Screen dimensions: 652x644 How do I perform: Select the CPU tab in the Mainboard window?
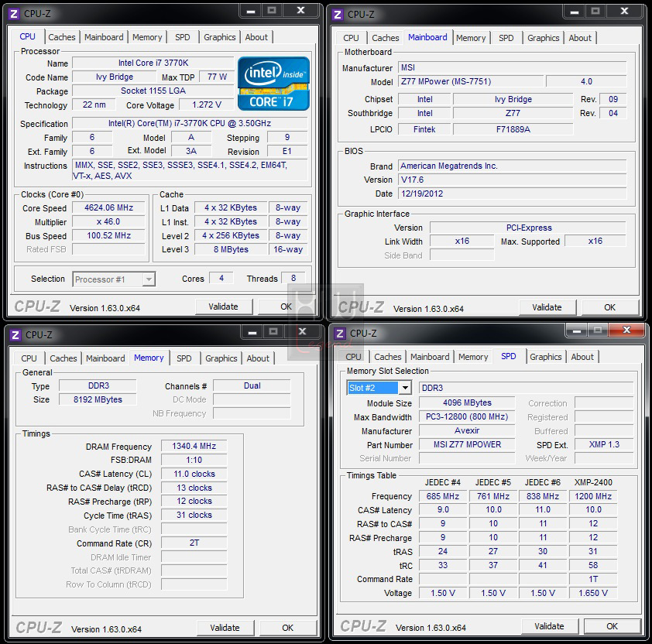(351, 38)
